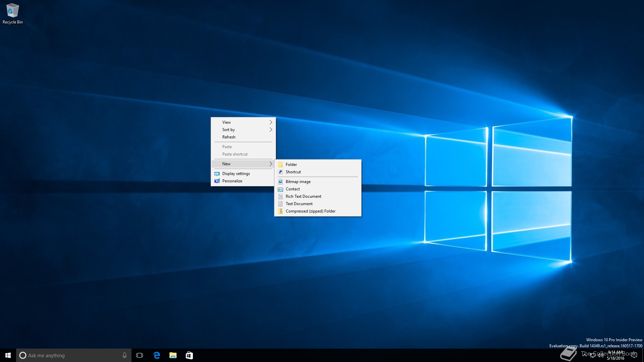Click the Windows Start button
This screenshot has width=644, height=362.
coord(8,355)
